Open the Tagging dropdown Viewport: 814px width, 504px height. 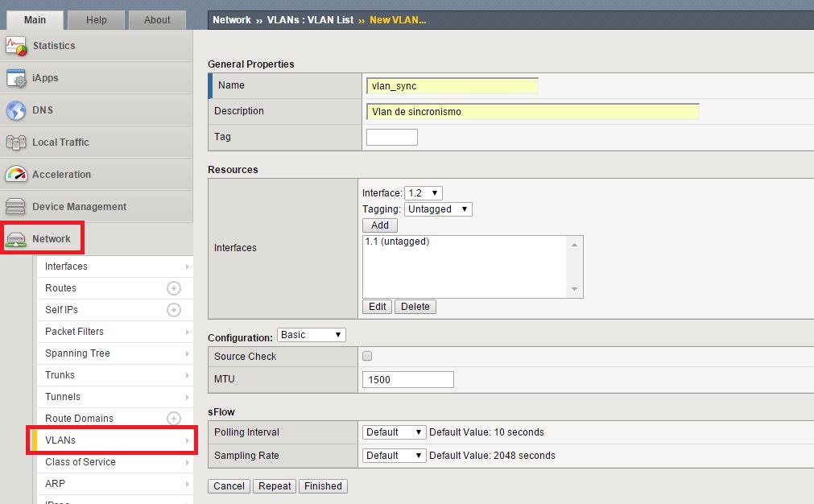coord(438,209)
